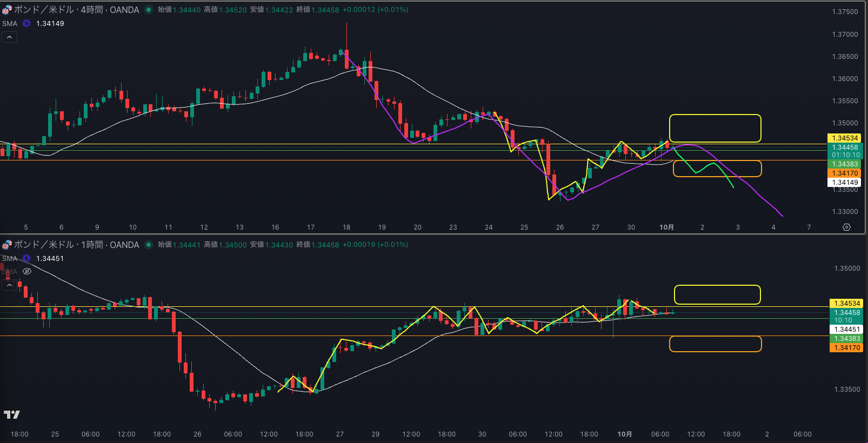
Task: Open symbol title ポンド/米ドル 4時間
Action: (76, 10)
